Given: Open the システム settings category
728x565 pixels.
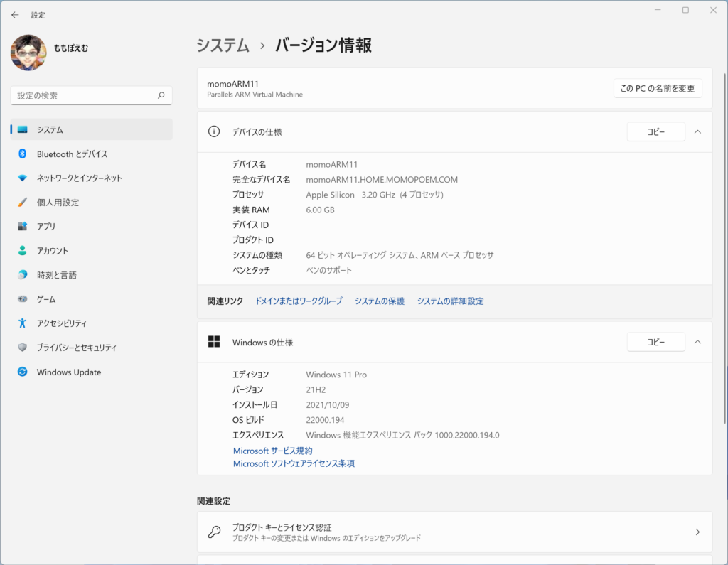Looking at the screenshot, I should click(x=92, y=129).
